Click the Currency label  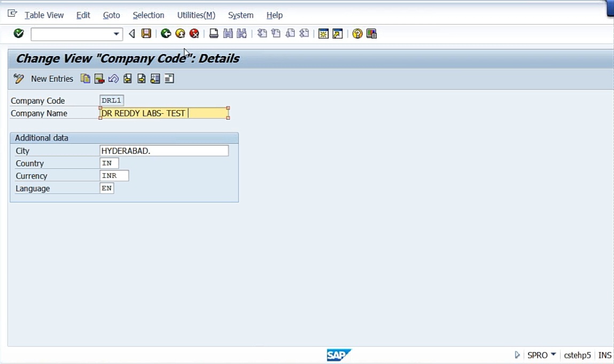pyautogui.click(x=32, y=176)
